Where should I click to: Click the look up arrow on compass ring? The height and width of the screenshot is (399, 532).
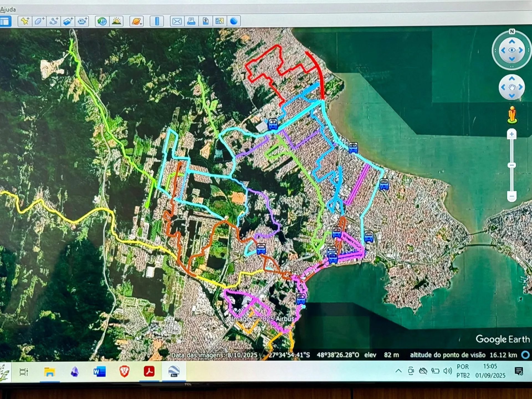point(512,42)
